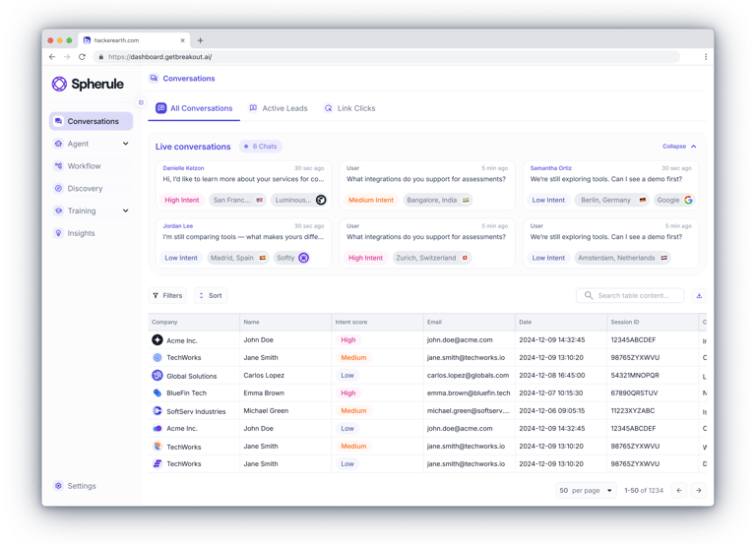Open the Sort options
Viewport: 756px width, 544px height.
coord(211,295)
